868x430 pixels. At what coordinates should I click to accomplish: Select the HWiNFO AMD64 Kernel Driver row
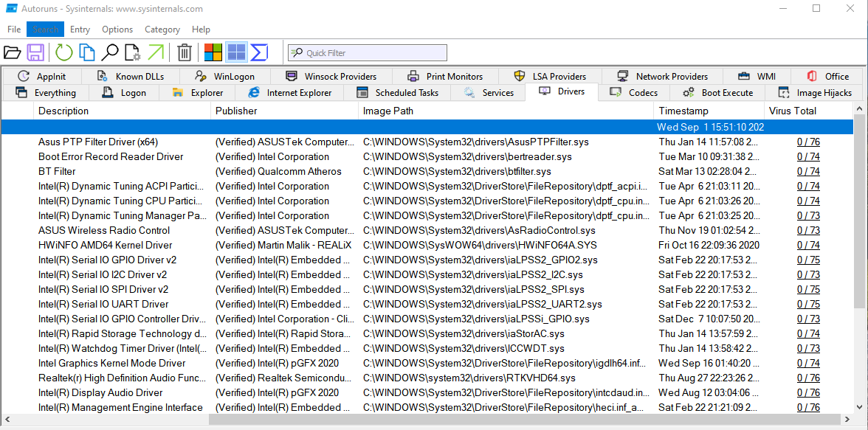pyautogui.click(x=427, y=245)
